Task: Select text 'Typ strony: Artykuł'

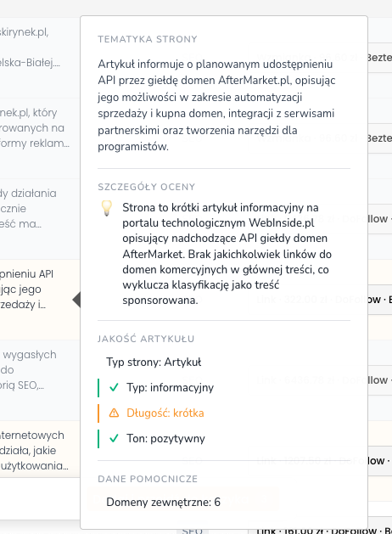Action: coord(154,362)
